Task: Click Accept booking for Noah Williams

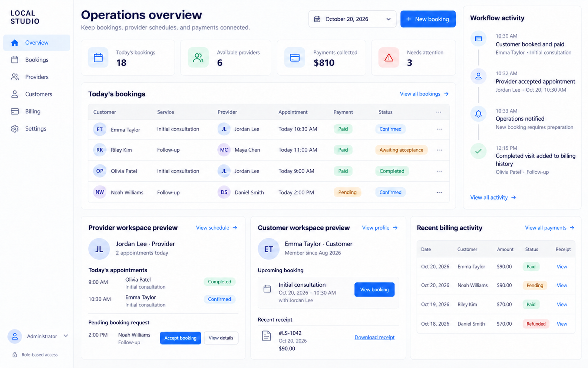Action: [180, 338]
